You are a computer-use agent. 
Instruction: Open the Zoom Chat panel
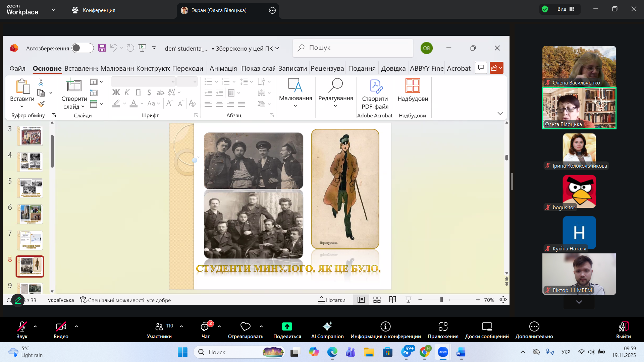coord(205,330)
